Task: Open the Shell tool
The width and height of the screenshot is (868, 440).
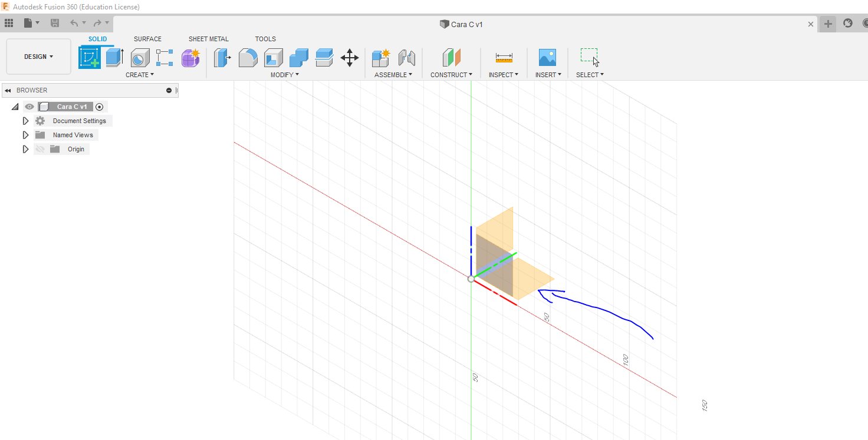Action: coord(273,58)
